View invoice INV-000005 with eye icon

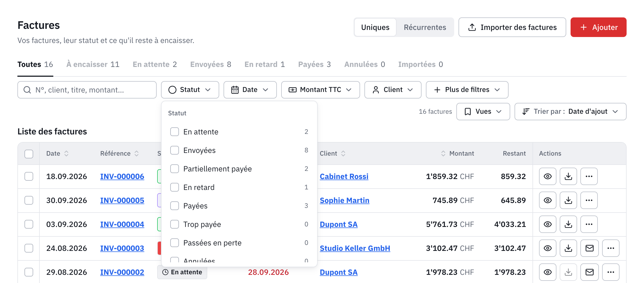(x=547, y=200)
